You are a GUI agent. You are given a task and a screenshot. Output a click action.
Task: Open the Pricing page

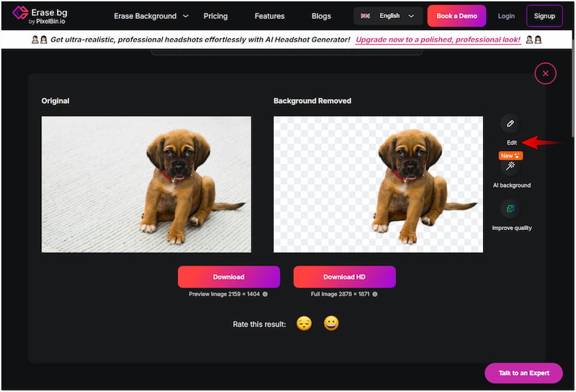215,16
